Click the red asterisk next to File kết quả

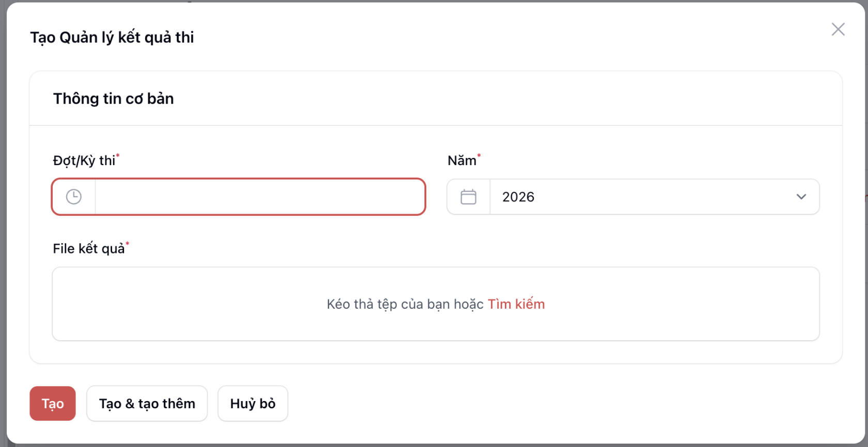127,244
